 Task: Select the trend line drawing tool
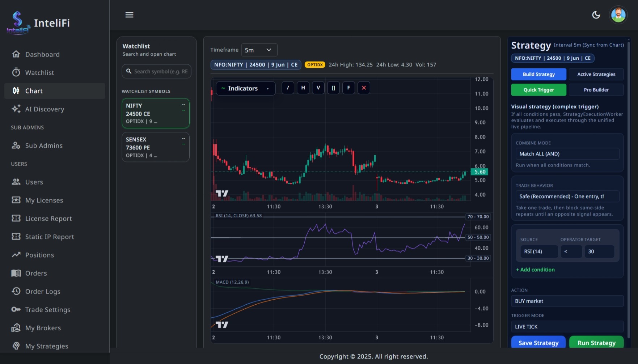288,88
